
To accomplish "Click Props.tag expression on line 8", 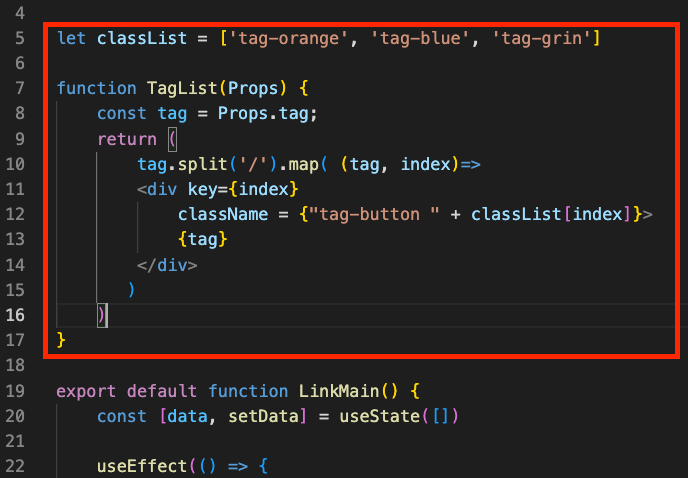I will pos(263,113).
